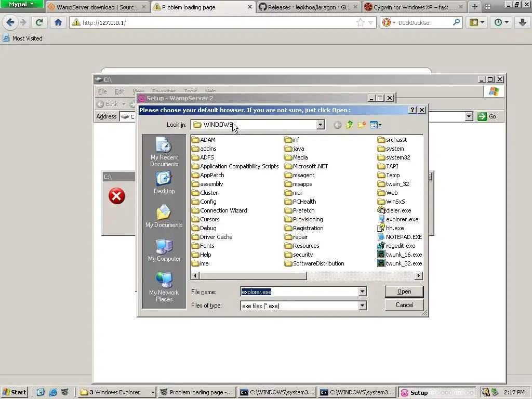
Task: Reload the page in Mypal browser
Action: pos(39,23)
